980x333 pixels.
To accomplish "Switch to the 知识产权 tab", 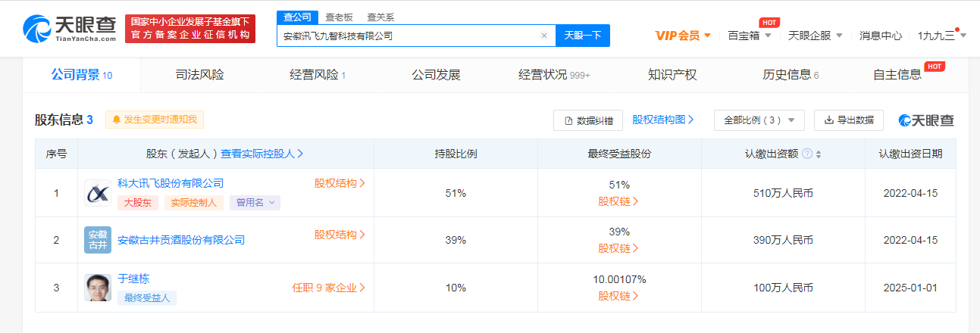I will [672, 75].
